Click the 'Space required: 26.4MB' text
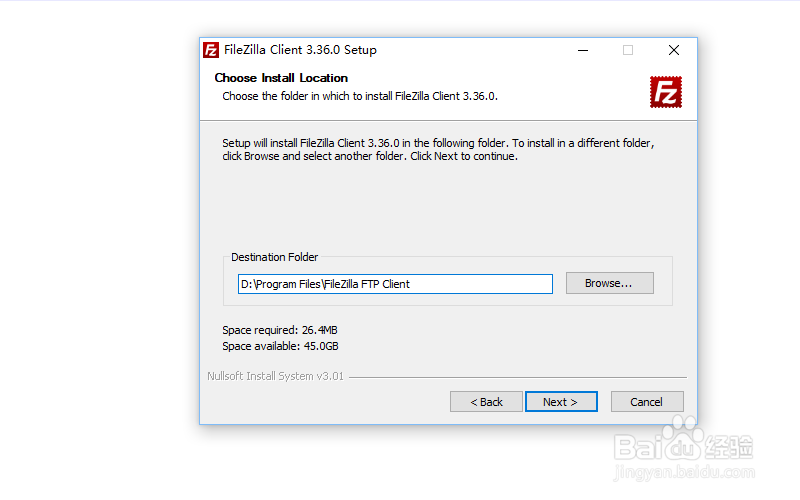Image resolution: width=800 pixels, height=500 pixels. pyautogui.click(x=286, y=330)
